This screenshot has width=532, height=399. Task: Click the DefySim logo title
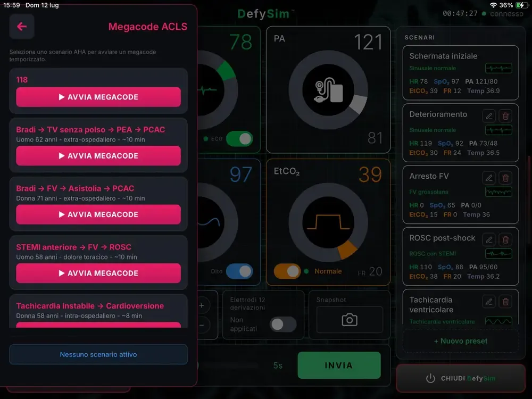pyautogui.click(x=264, y=14)
